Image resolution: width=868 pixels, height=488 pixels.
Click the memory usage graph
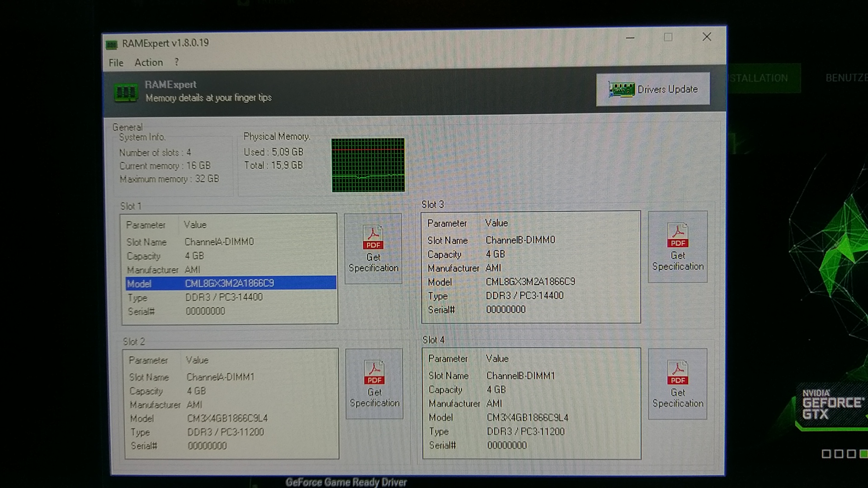point(368,165)
